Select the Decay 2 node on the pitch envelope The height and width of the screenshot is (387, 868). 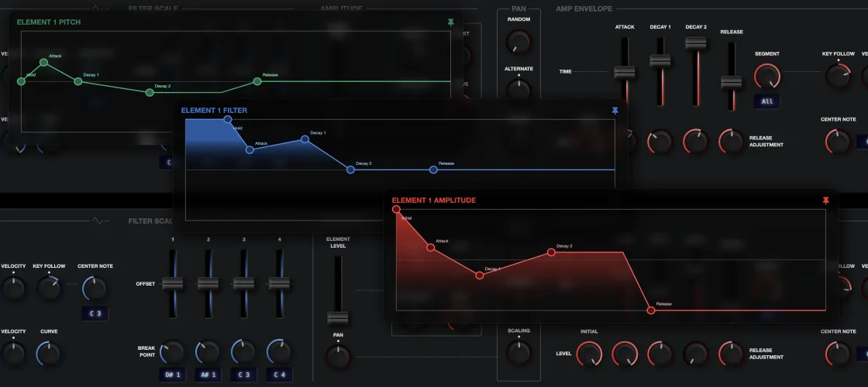150,92
